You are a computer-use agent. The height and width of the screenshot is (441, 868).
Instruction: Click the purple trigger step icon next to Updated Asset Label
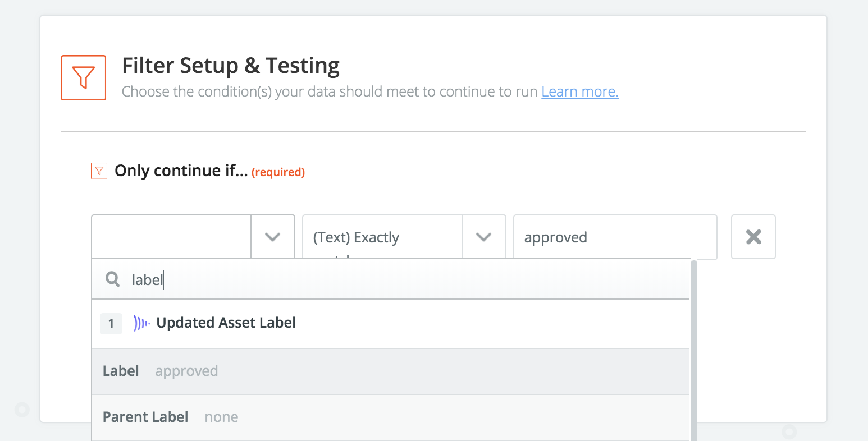[x=141, y=323]
